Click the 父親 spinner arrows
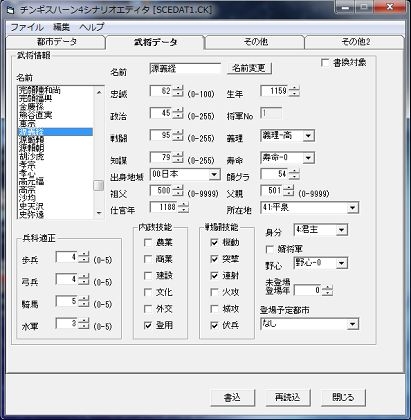 (289, 191)
